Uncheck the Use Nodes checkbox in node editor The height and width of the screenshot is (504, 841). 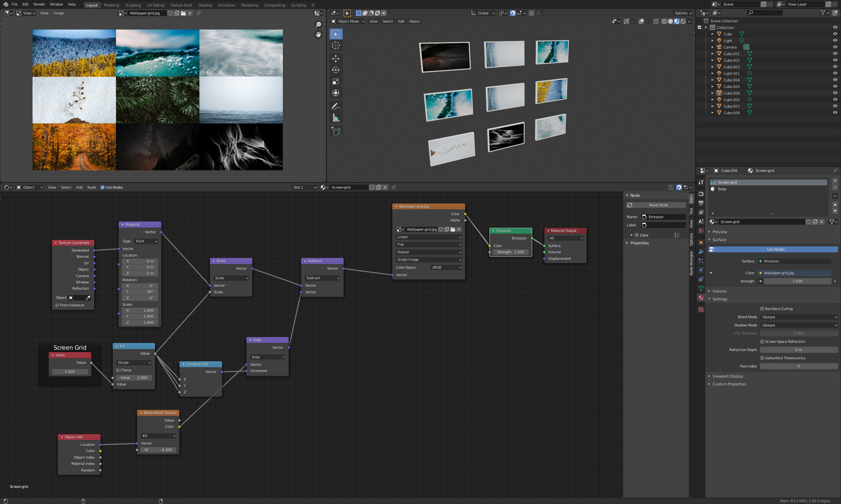pos(102,187)
